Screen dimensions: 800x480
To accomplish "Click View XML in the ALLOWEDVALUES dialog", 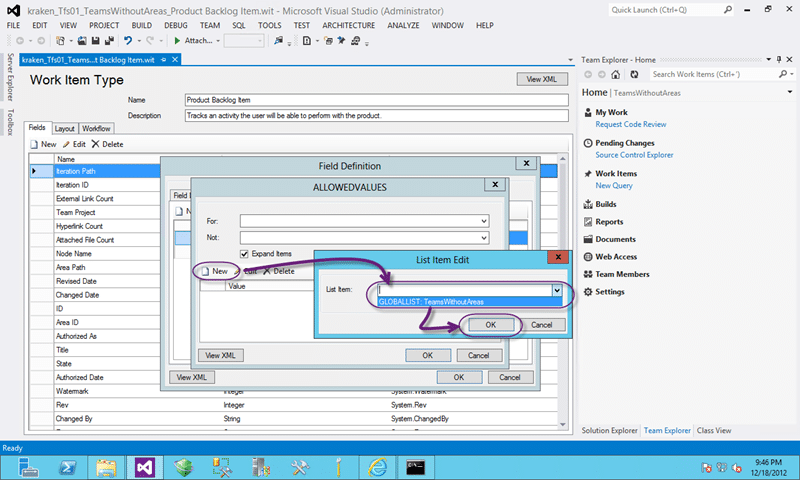I will pyautogui.click(x=220, y=356).
